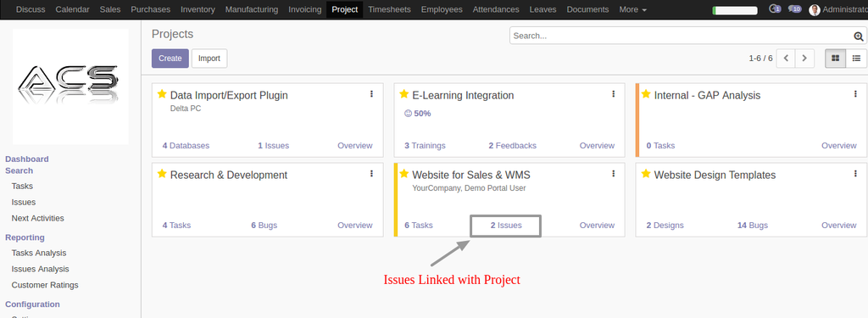Open the Timesheets menu
Screen dimensions: 868x318
click(x=389, y=9)
